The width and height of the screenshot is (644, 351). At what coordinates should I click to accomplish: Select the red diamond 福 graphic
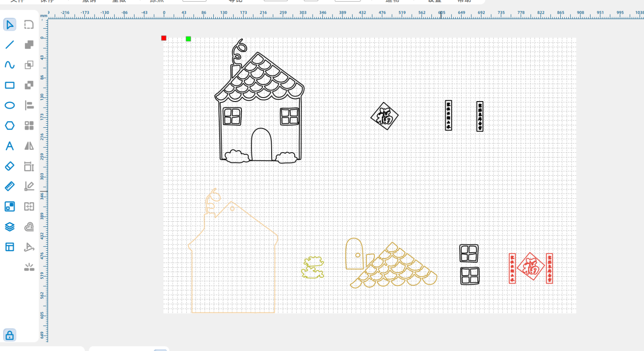point(531,266)
